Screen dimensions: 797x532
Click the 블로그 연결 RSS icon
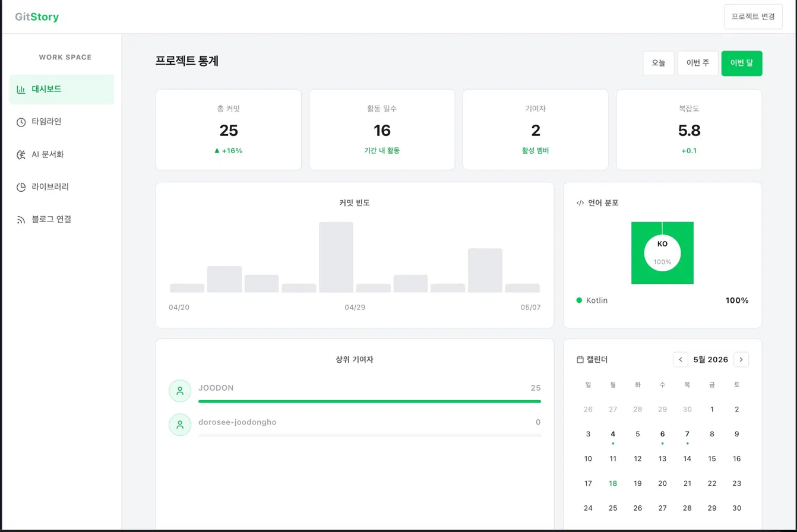click(21, 220)
